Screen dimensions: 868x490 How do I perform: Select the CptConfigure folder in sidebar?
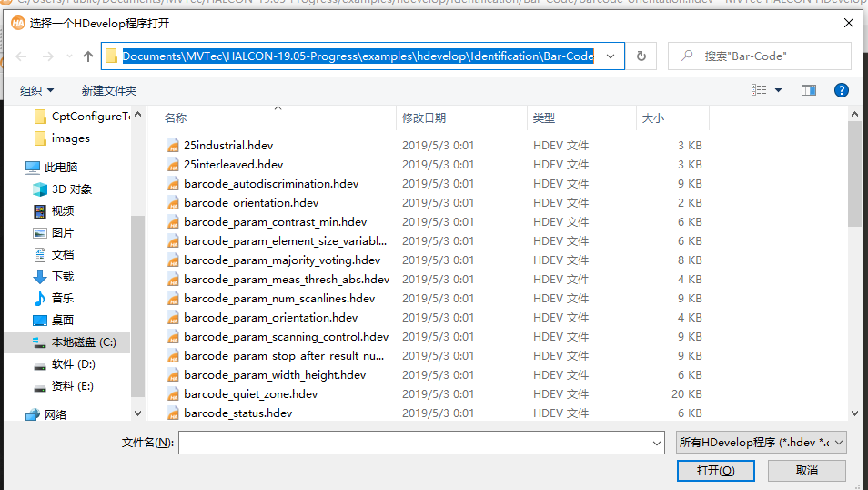tap(82, 117)
